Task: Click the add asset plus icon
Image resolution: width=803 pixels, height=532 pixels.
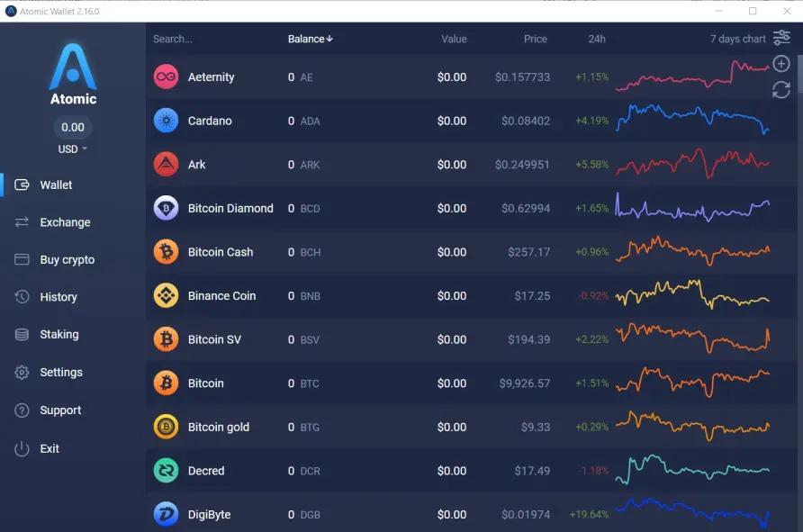Action: [x=781, y=64]
